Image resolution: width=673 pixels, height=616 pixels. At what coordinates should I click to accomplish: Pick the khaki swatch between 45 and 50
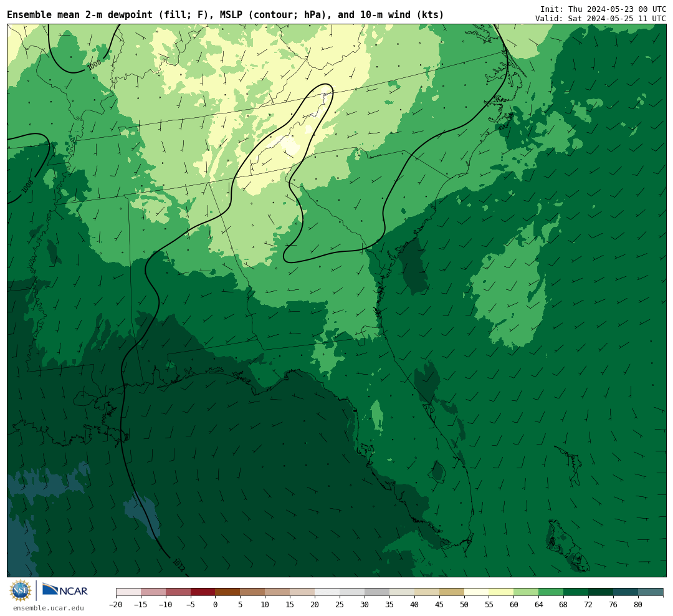click(x=452, y=592)
